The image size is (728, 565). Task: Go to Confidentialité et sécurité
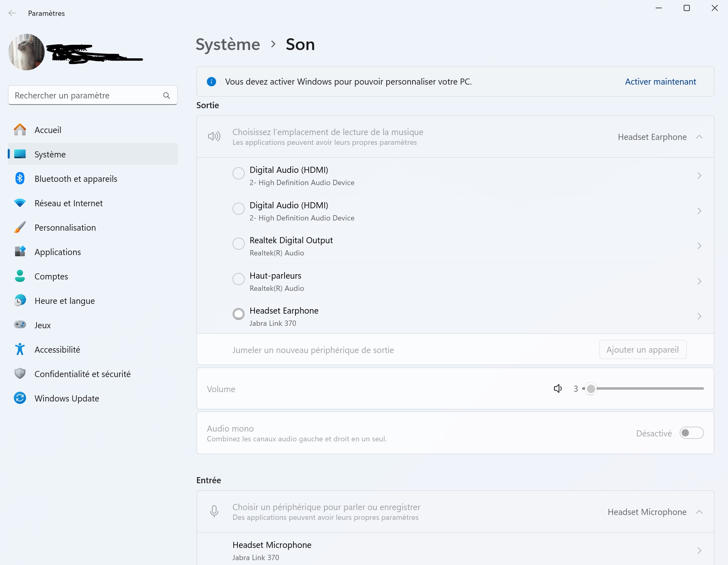point(82,374)
